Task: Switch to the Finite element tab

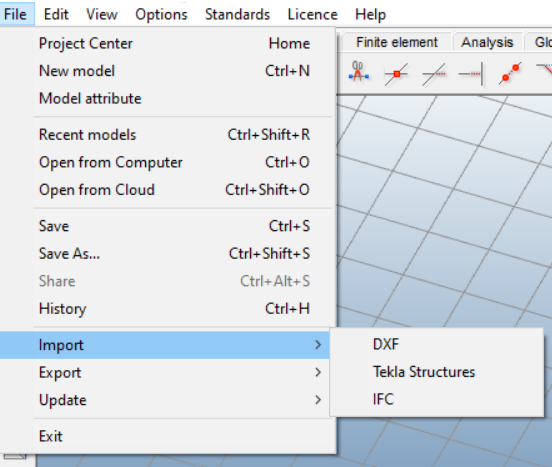Action: 397,42
